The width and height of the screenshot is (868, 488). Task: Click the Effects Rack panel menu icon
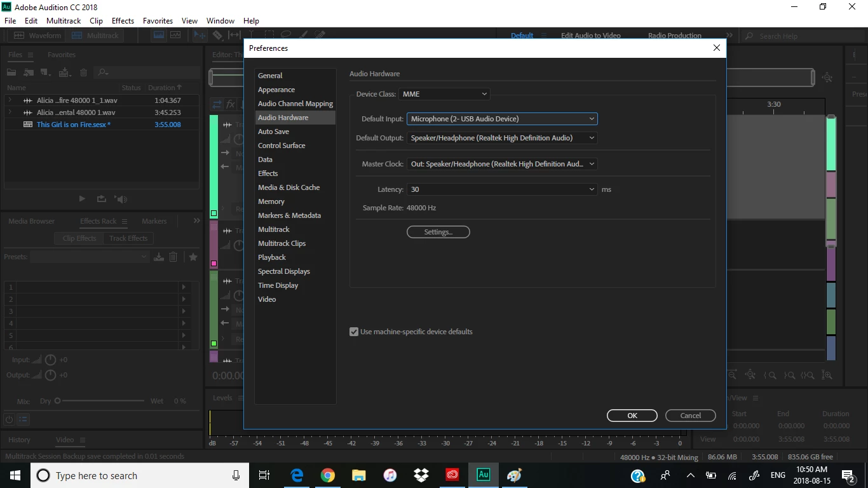point(125,221)
